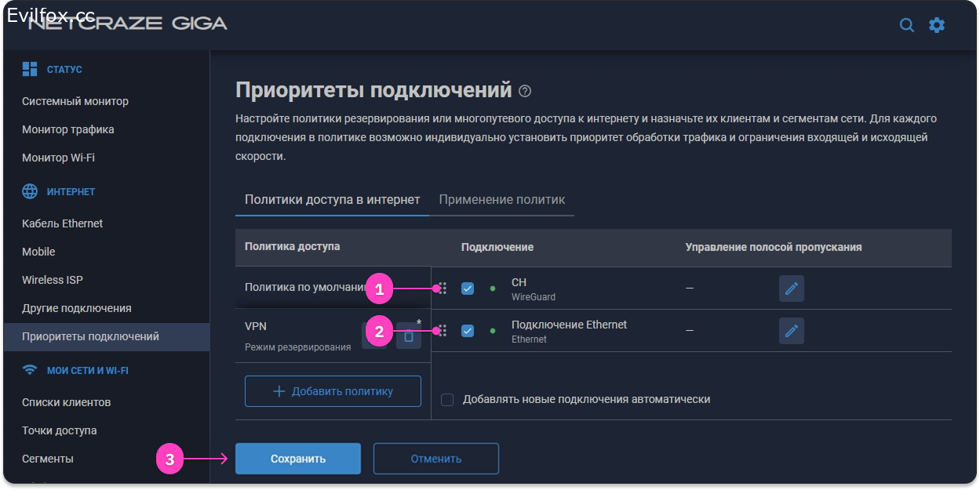This screenshot has width=980, height=490.
Task: Grab drag handle of CH WireGuard row
Action: coord(443,289)
